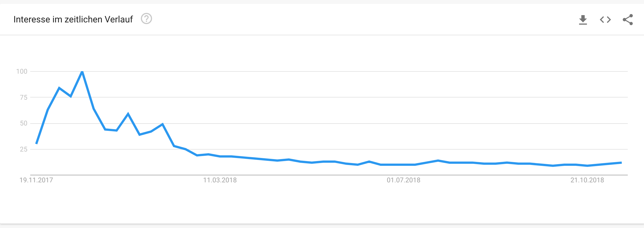Click the line's highest peak at 100
The image size is (644, 228).
[82, 72]
